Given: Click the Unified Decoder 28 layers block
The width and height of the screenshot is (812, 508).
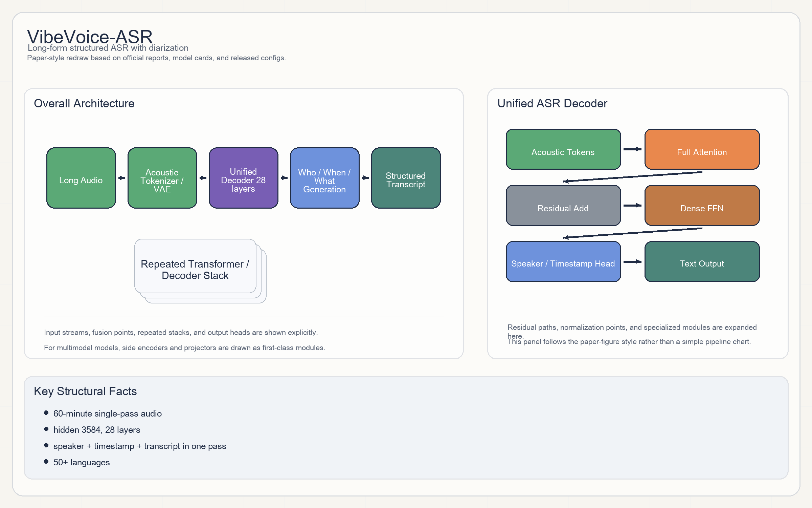Looking at the screenshot, I should pos(243,178).
